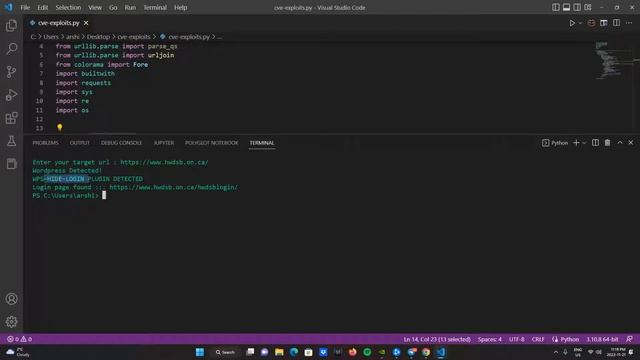The image size is (640, 360).
Task: Open the Go menu
Action: click(113, 7)
